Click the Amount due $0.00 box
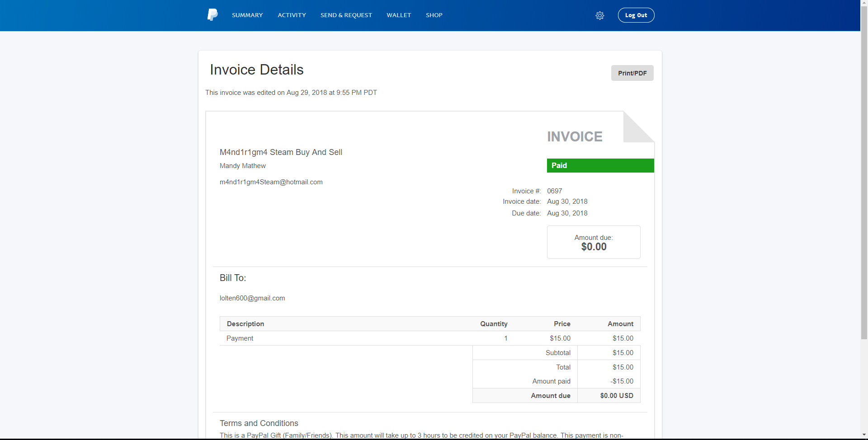This screenshot has width=868, height=440. 594,242
